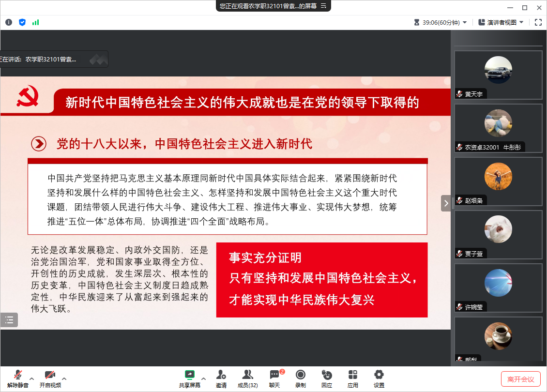Viewport: 547px width, 392px height.
Task: Open the 演讲者视图 view dropdown
Action: click(500, 22)
